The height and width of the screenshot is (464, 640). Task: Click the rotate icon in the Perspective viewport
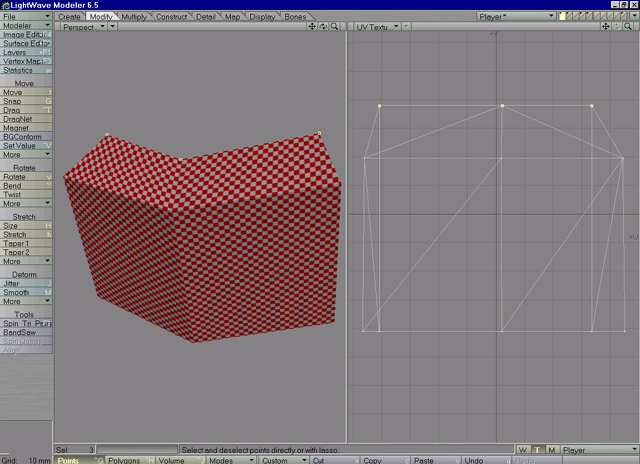coord(323,27)
